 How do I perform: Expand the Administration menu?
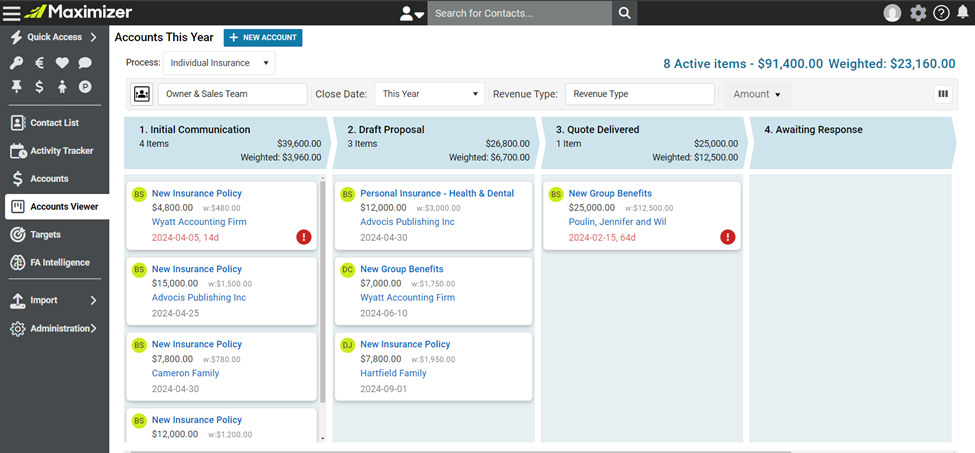pyautogui.click(x=54, y=329)
